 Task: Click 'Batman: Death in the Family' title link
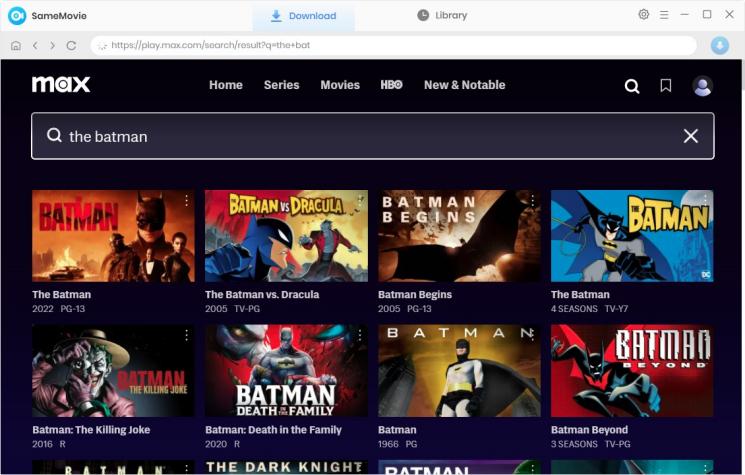click(x=273, y=430)
